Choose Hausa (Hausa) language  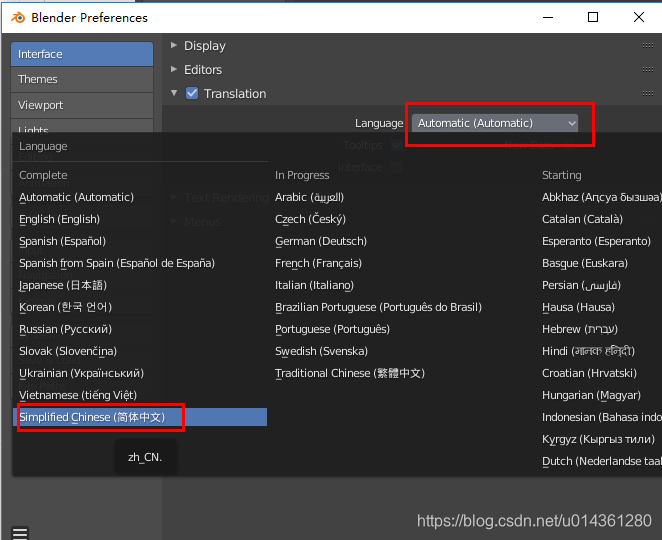[578, 307]
